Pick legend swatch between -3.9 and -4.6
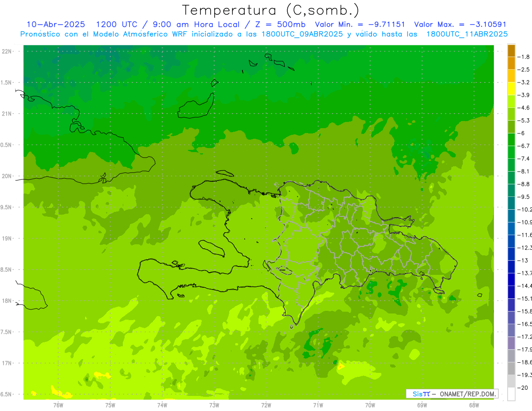Image resolution: width=532 pixels, height=411 pixels. point(511,102)
